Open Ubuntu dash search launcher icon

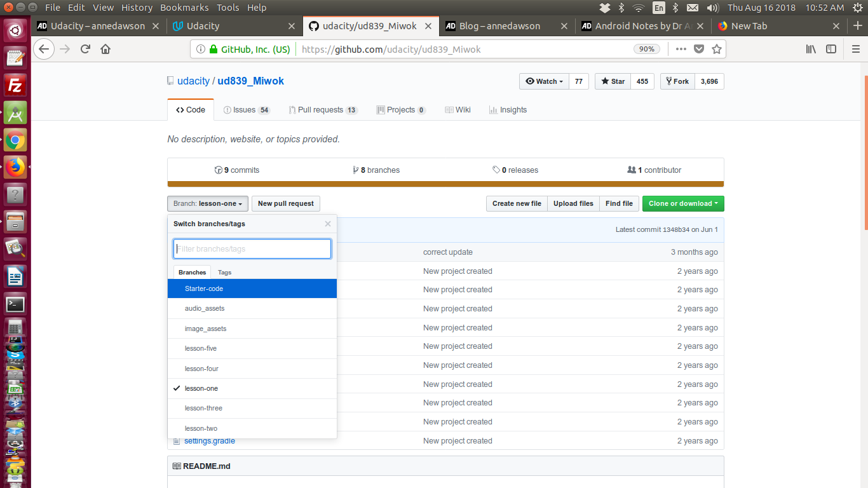coord(15,29)
